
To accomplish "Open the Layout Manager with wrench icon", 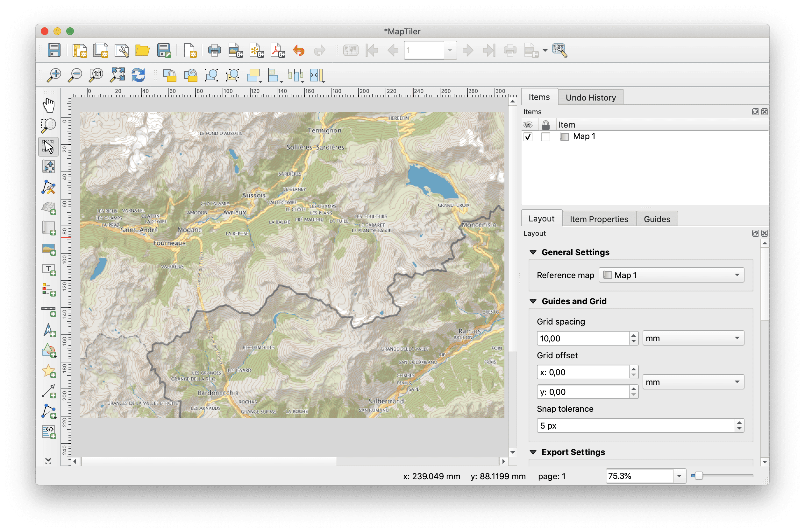I will [x=122, y=50].
